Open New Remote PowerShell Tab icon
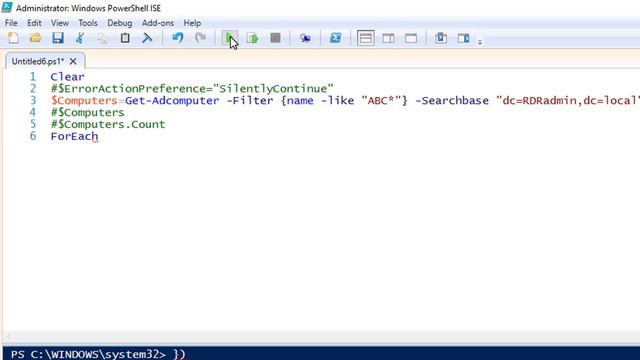The image size is (640, 360). click(x=305, y=38)
